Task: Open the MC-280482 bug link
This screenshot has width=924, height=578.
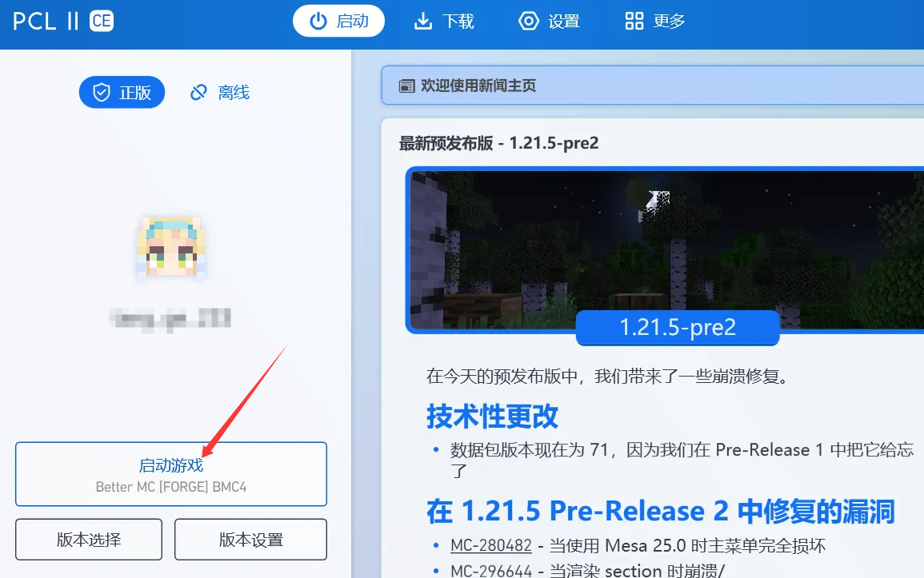Action: 491,546
